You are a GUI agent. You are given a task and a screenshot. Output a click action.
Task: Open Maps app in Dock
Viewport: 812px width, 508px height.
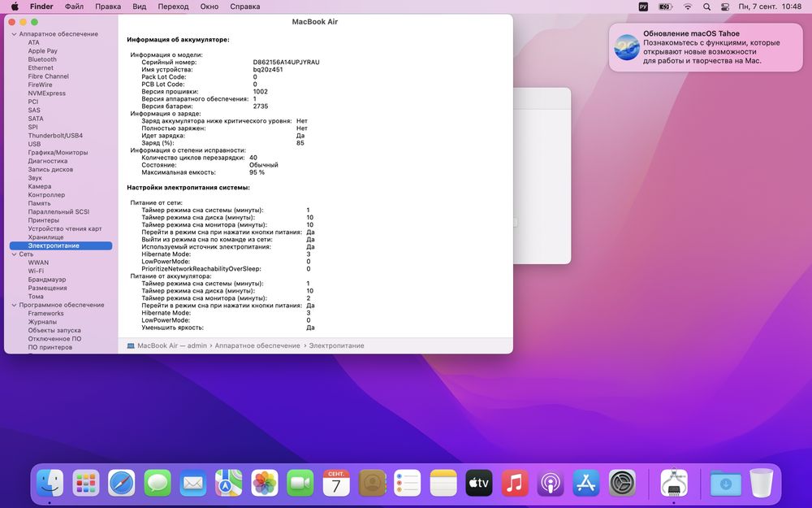coord(228,483)
